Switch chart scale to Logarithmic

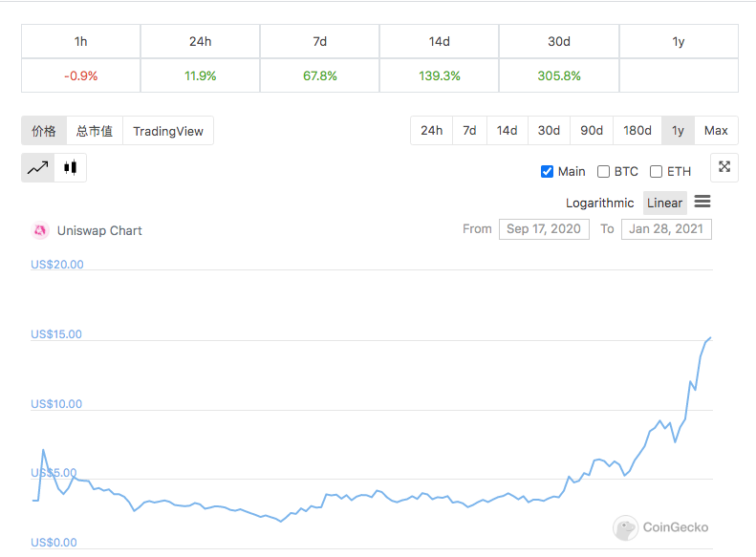click(600, 203)
